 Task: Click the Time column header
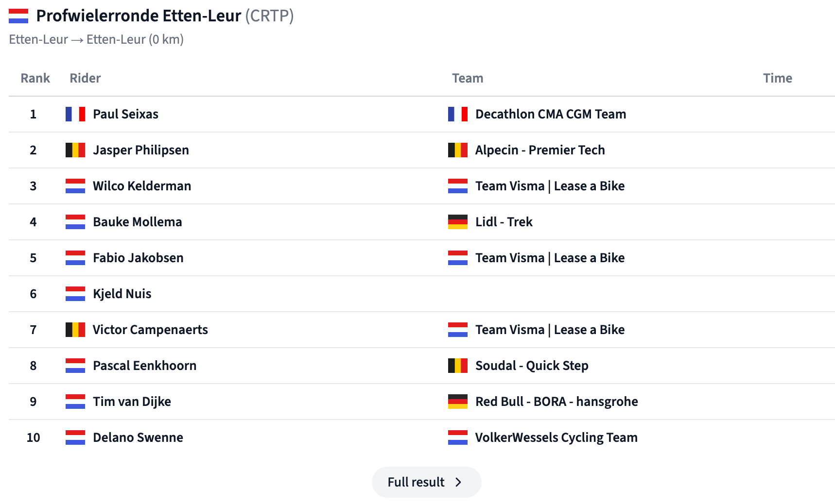pos(778,78)
